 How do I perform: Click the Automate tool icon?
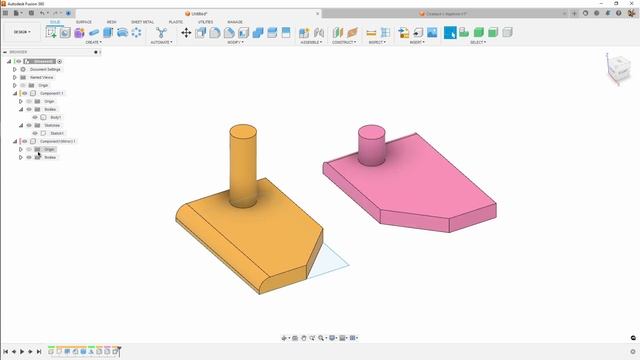161,33
